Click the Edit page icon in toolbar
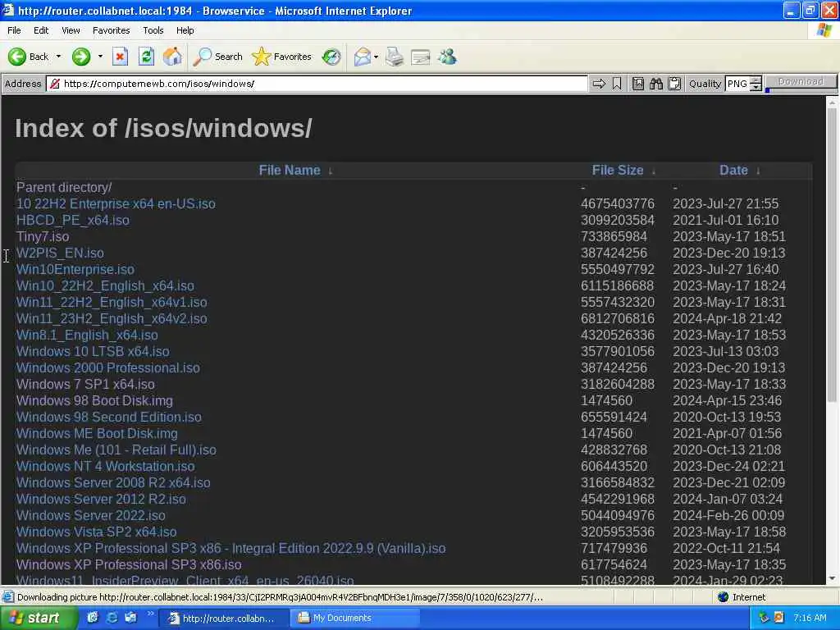Screen dimensions: 840x630 tap(421, 57)
